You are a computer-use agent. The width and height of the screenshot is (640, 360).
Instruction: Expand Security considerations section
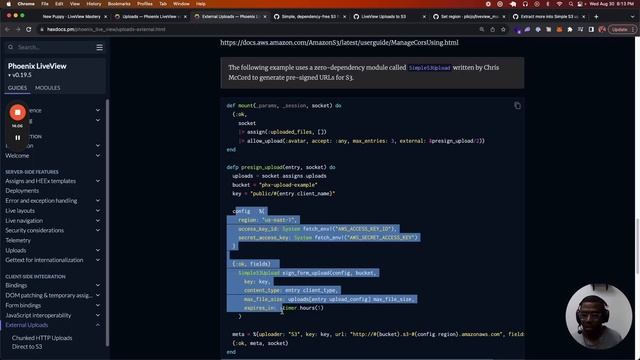coord(98,230)
